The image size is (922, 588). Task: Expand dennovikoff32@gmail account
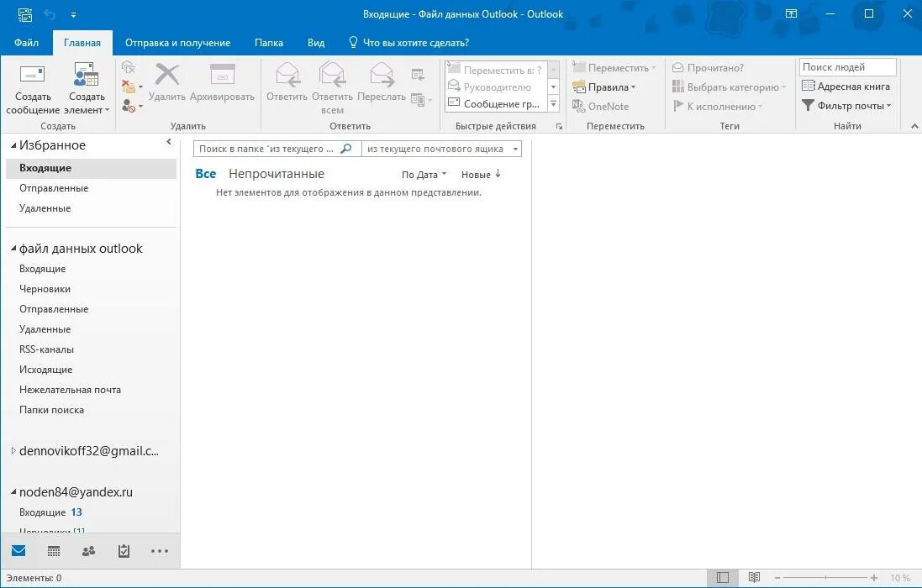click(13, 451)
